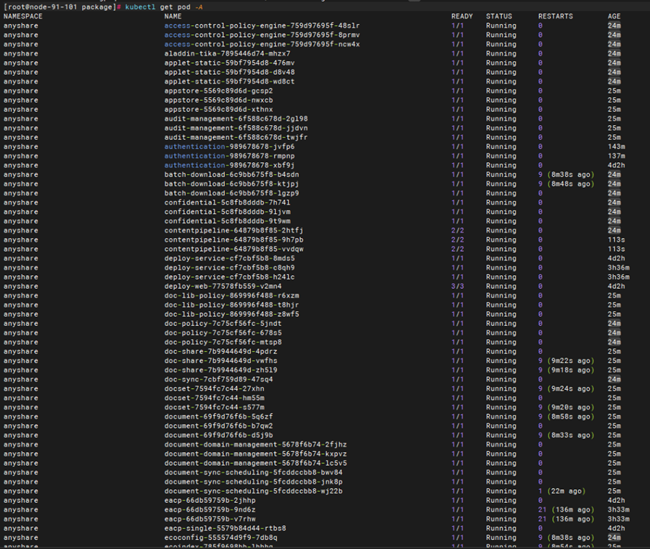Click pod name 'document-69f9d76f6b-5q6zf'
This screenshot has height=549, width=650.
click(x=218, y=417)
